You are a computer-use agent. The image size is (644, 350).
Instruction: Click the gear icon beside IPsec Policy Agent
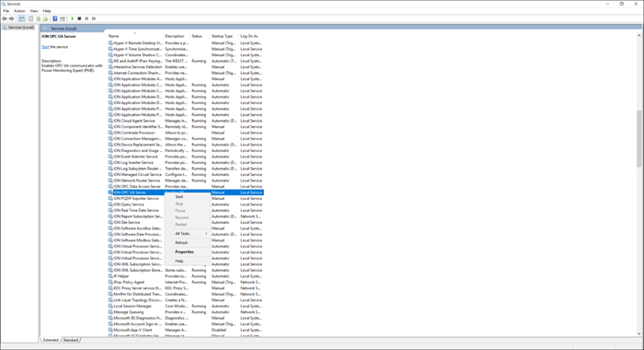tap(110, 282)
